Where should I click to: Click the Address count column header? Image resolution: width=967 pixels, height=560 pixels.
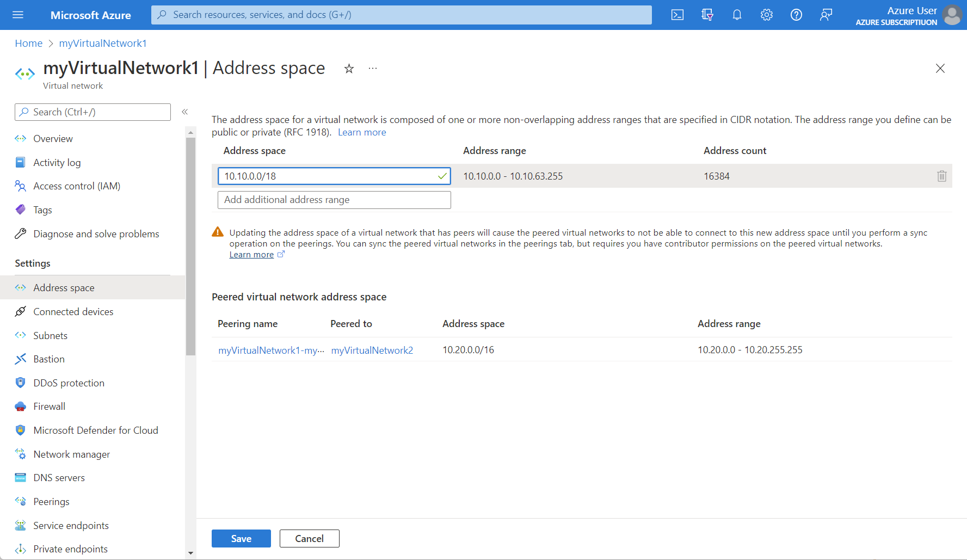click(x=735, y=151)
